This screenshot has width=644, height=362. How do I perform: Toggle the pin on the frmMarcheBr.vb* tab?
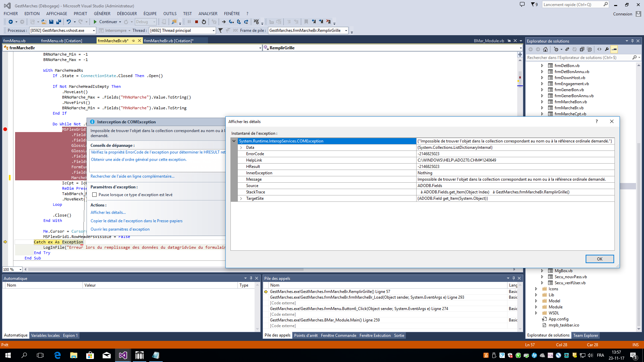click(x=133, y=41)
